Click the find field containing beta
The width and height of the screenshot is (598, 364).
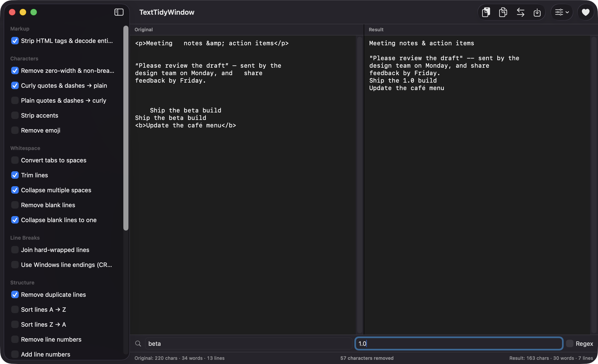(x=248, y=343)
